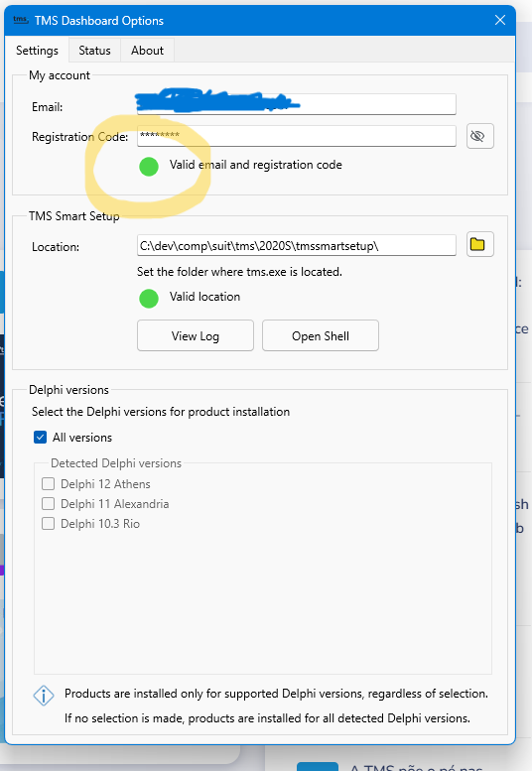
Task: Click the View Log button
Action: tap(196, 335)
